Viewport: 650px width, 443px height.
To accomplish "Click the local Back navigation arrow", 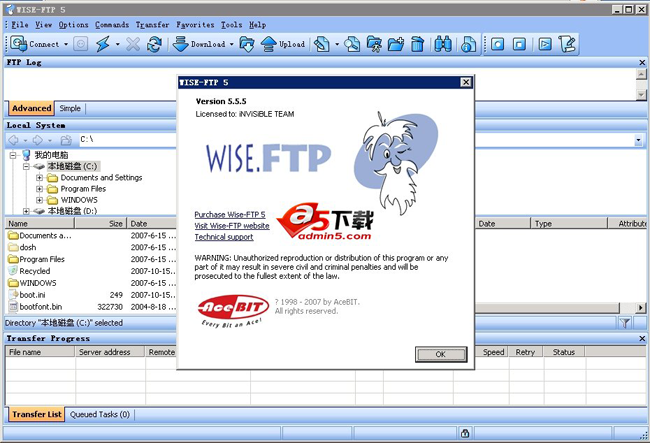I will [14, 140].
